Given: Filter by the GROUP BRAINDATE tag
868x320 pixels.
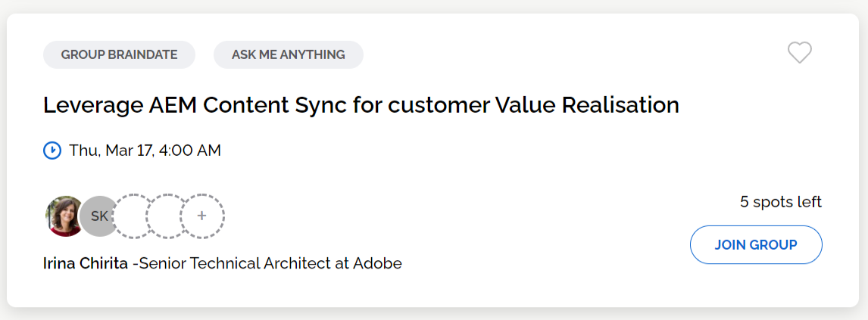Looking at the screenshot, I should [x=119, y=54].
